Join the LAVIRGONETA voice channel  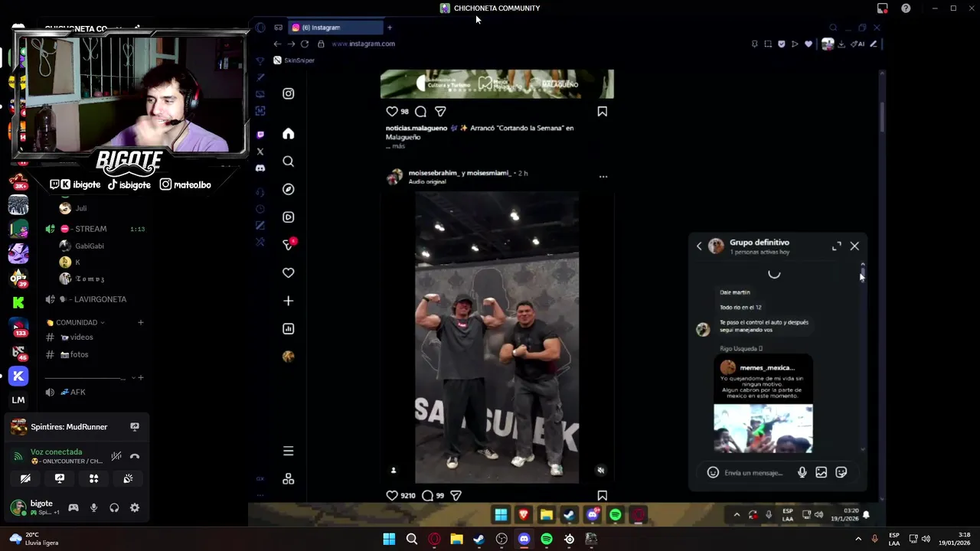pos(95,299)
